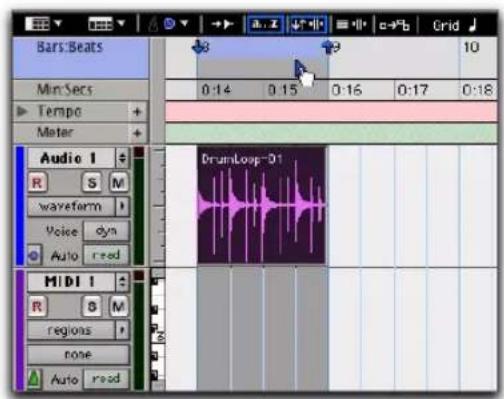The height and width of the screenshot is (399, 504).
Task: Click the Edit window view selector icon
Action: [x=37, y=24]
